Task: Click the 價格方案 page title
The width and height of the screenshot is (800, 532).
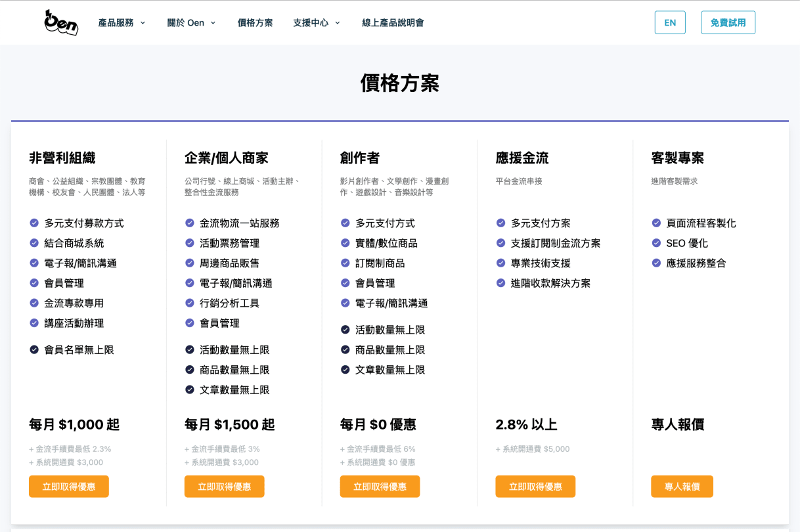Action: click(x=400, y=83)
